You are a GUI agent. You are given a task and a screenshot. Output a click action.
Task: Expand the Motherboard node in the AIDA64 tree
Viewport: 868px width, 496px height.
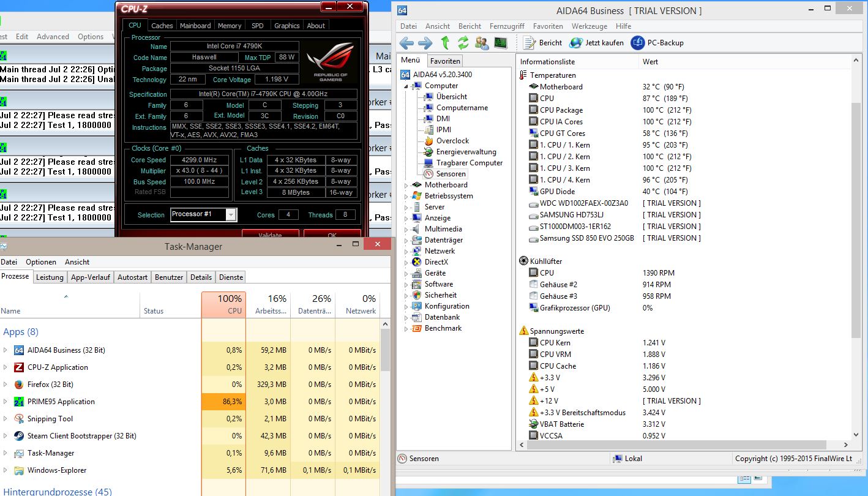point(406,185)
